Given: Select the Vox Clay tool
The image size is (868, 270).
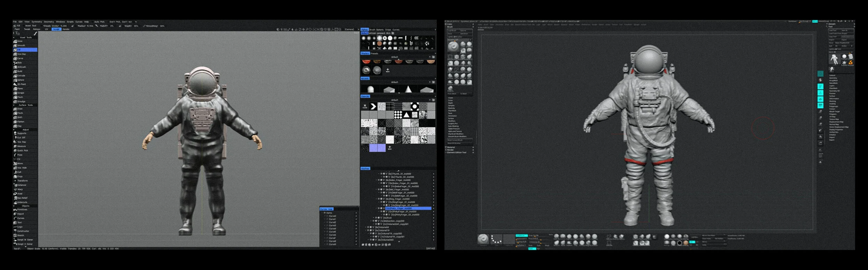Looking at the screenshot, I should pyautogui.click(x=25, y=54).
